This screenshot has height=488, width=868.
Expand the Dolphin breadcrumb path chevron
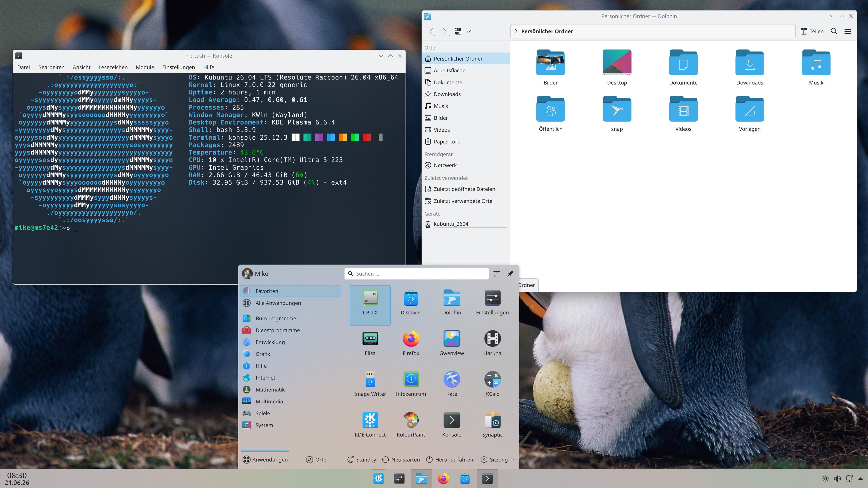pos(516,31)
